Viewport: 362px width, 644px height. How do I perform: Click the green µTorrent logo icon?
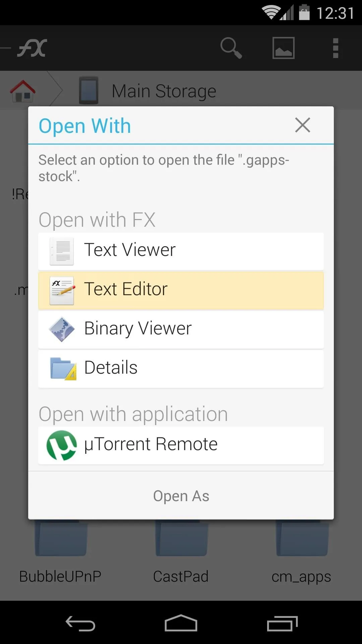tap(62, 445)
